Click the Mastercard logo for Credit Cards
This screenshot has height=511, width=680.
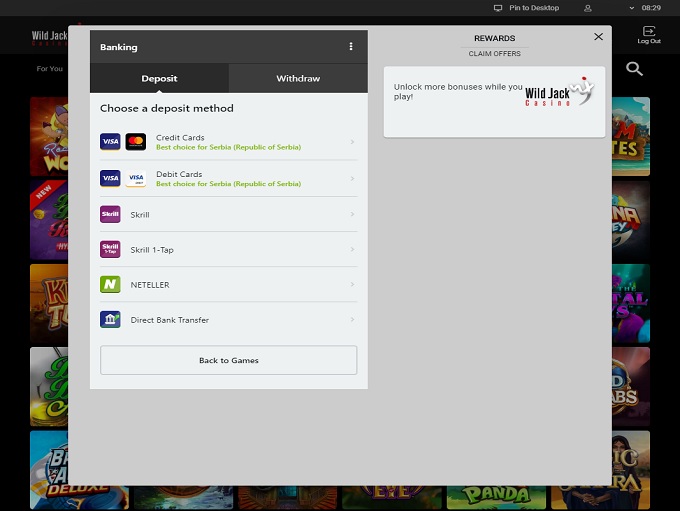pos(136,142)
